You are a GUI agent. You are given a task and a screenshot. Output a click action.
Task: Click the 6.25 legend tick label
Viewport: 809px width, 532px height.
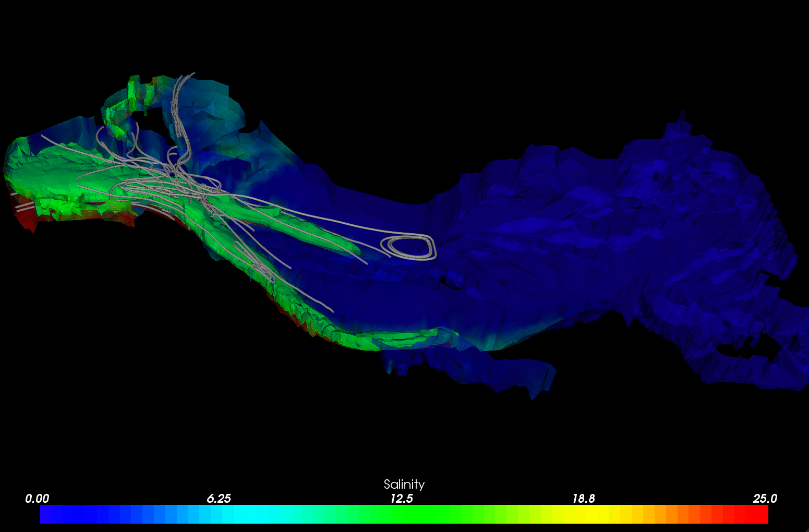point(219,499)
